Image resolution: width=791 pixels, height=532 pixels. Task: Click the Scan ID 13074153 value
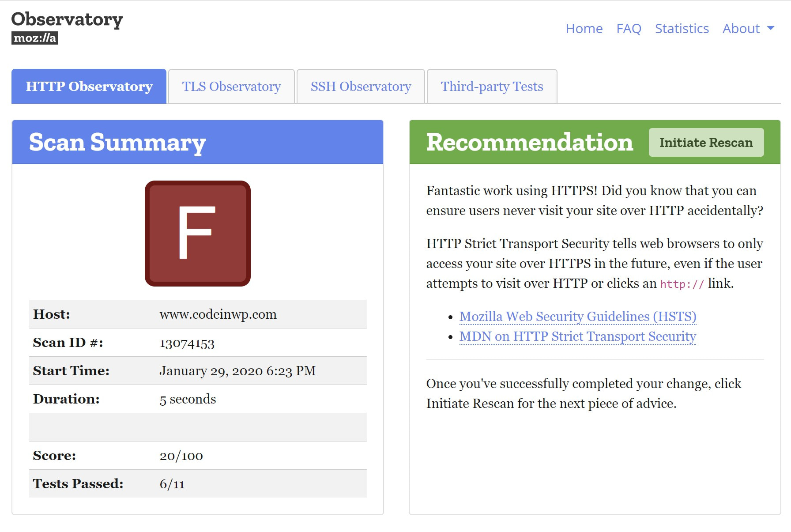click(x=187, y=343)
